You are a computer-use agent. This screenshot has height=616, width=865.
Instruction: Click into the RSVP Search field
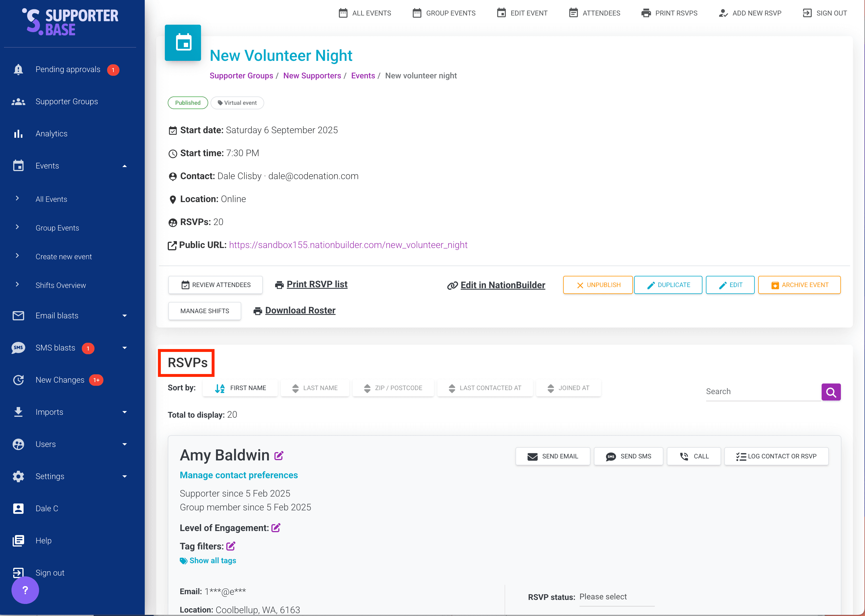762,392
